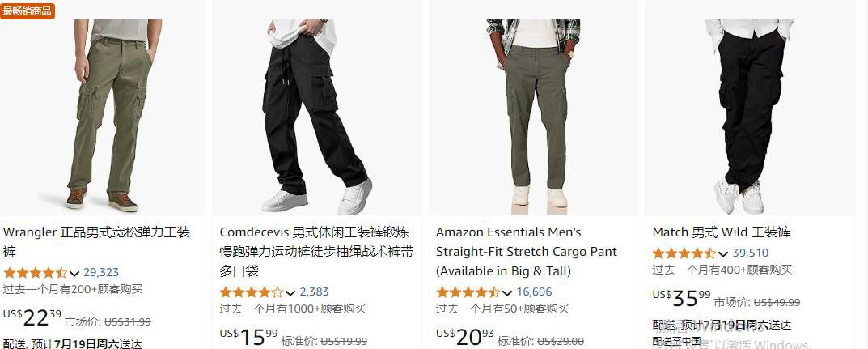Open Amazon Essentials Straight-Fit Stretch Cargo Pant link
This screenshot has width=868, height=349.
click(527, 252)
